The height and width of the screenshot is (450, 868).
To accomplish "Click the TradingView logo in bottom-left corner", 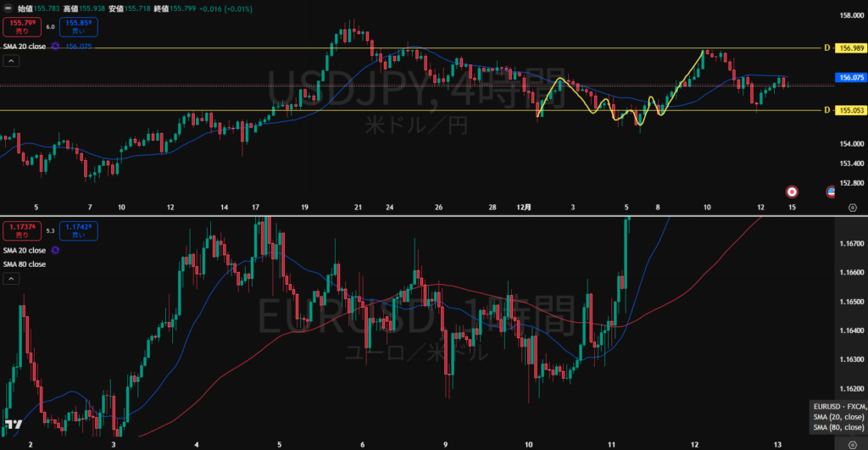I will (x=13, y=425).
